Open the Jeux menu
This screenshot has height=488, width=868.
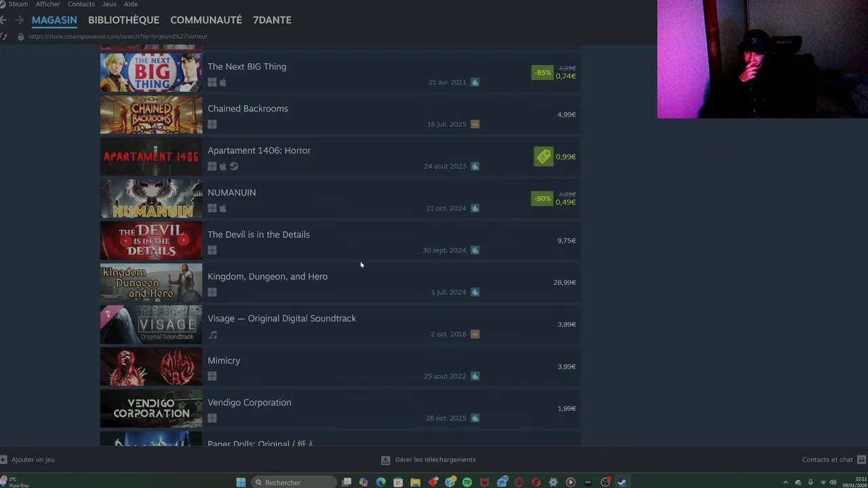pyautogui.click(x=109, y=4)
